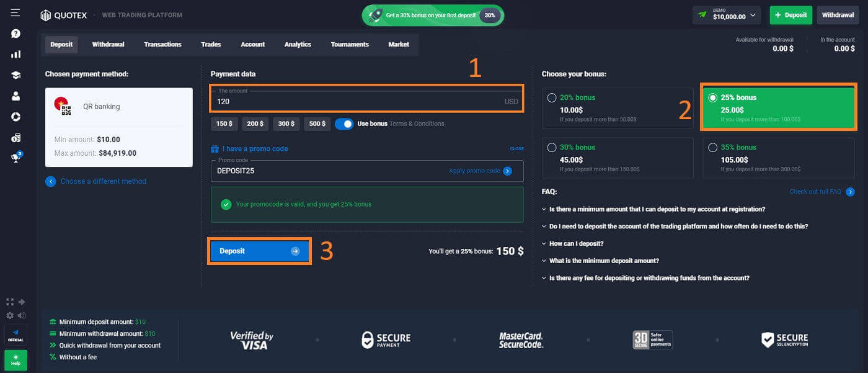Switch to the Analytics tab
This screenshot has width=868, height=373.
298,45
